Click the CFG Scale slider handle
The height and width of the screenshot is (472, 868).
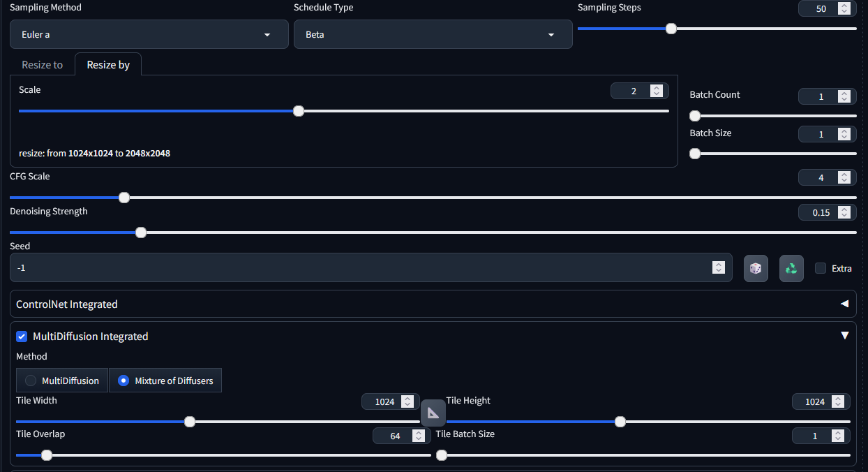click(x=124, y=198)
